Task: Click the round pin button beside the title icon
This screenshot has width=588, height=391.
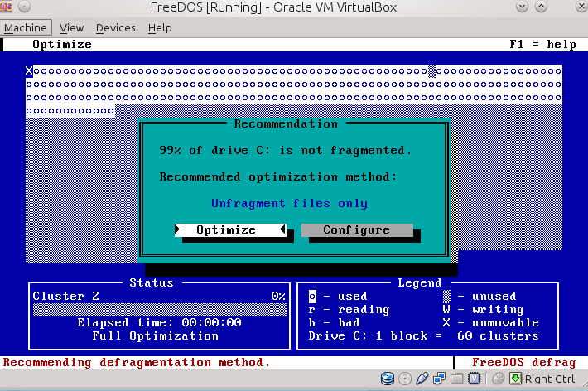Action: pos(24,7)
